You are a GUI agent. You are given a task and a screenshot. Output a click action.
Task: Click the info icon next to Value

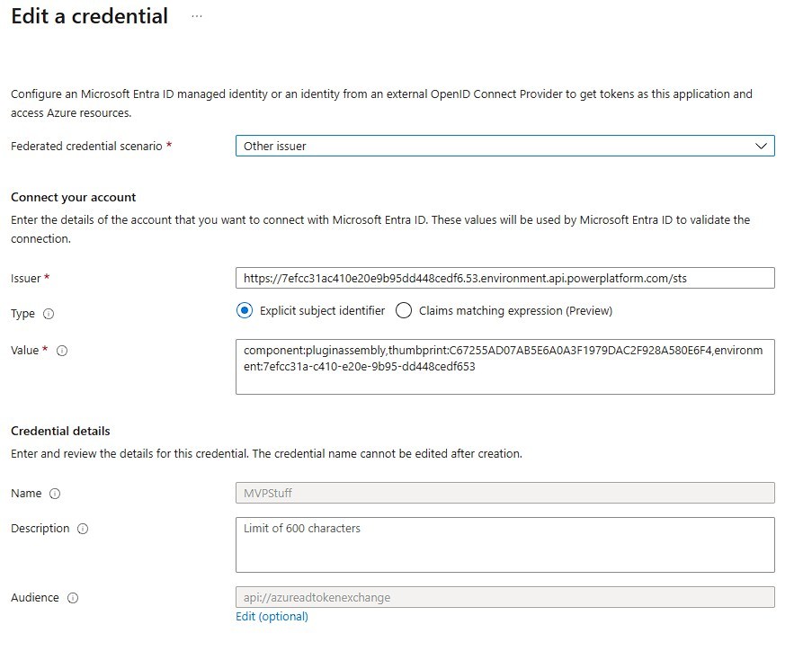coord(62,351)
